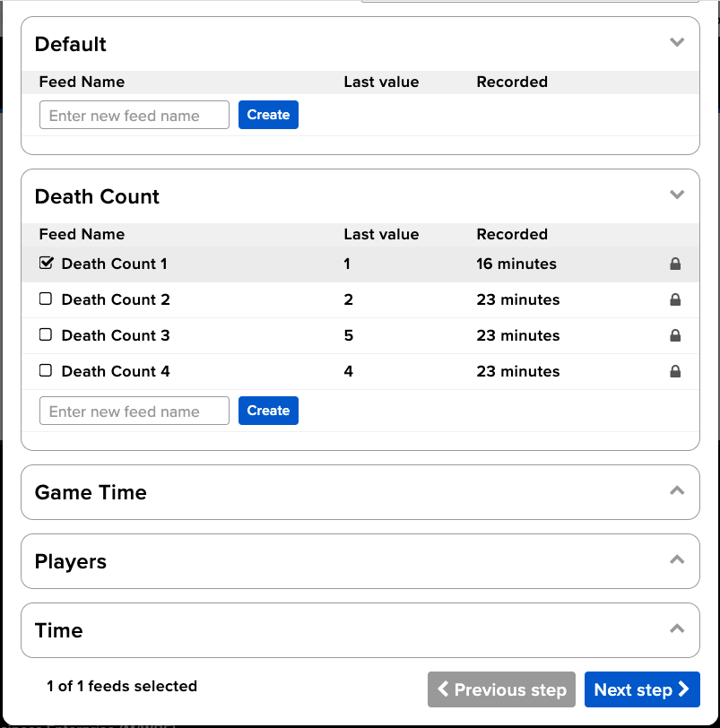The width and height of the screenshot is (720, 728).
Task: Click the chevron inside Next step button
Action: [x=685, y=689]
